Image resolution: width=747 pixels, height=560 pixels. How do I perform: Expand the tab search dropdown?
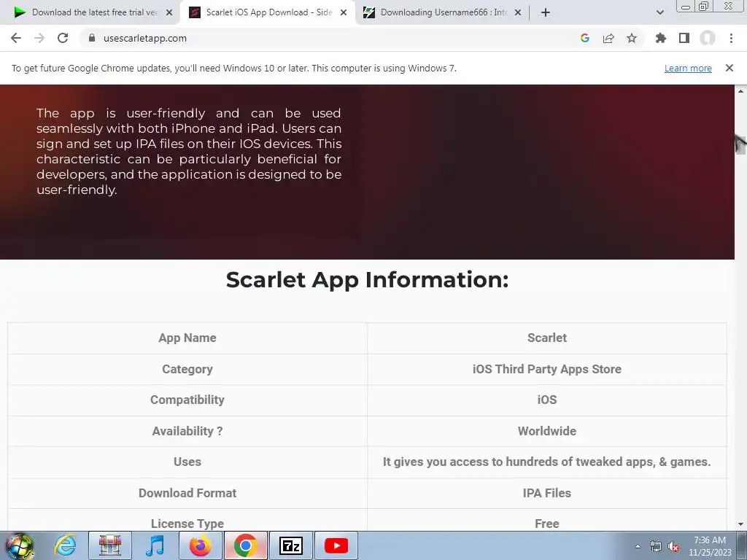tap(659, 12)
